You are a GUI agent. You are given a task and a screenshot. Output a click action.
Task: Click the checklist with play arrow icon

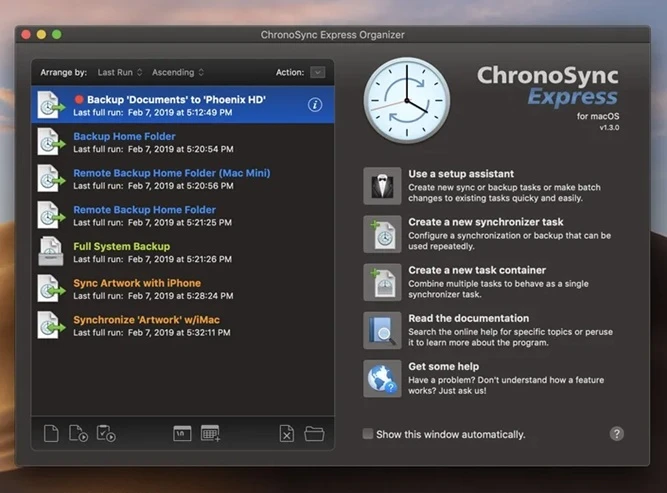pyautogui.click(x=105, y=433)
